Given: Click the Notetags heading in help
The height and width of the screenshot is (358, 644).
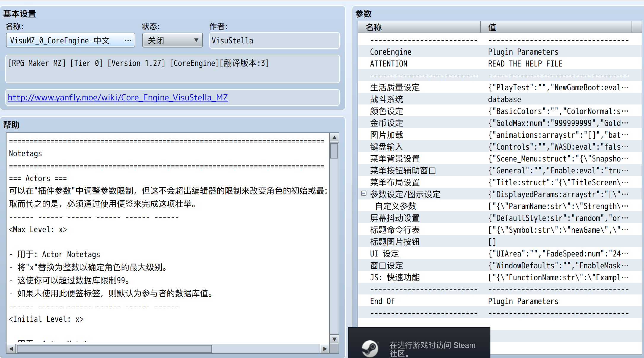Looking at the screenshot, I should point(25,153).
